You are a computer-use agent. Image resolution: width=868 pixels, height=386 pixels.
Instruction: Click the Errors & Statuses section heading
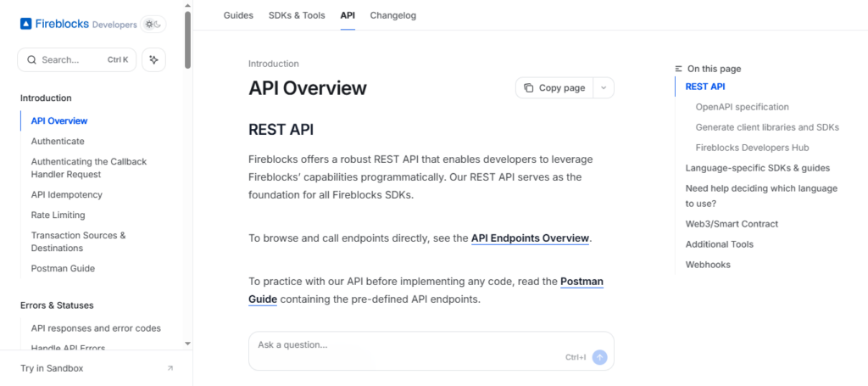point(57,305)
